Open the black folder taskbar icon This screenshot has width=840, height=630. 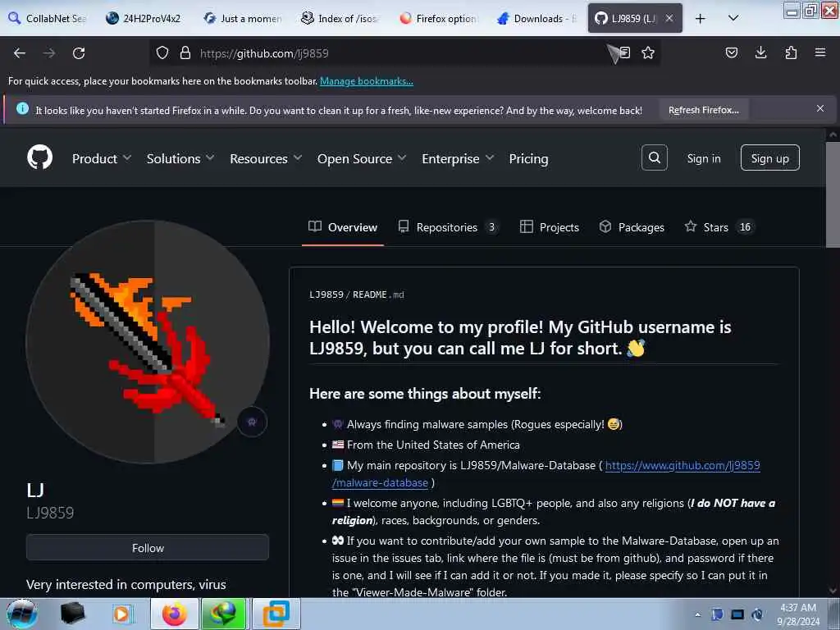pyautogui.click(x=73, y=614)
